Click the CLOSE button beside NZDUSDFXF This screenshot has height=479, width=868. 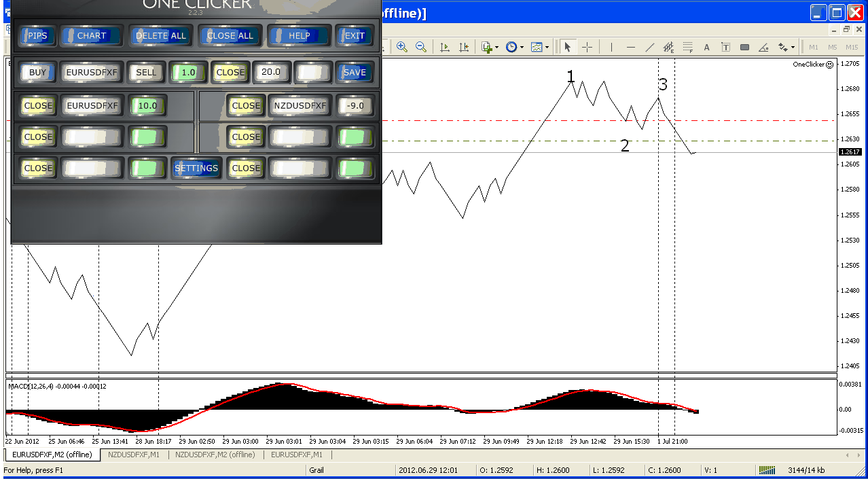[x=246, y=105]
